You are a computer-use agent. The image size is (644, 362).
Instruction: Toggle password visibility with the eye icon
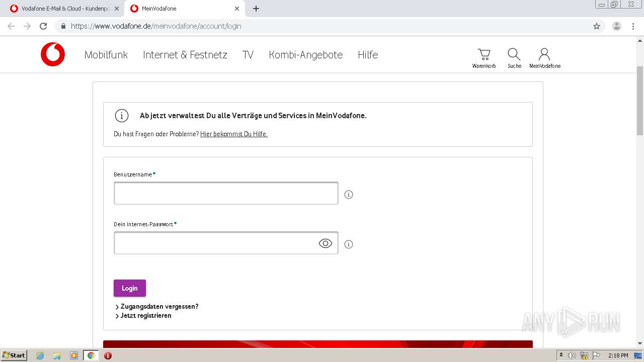(x=326, y=243)
